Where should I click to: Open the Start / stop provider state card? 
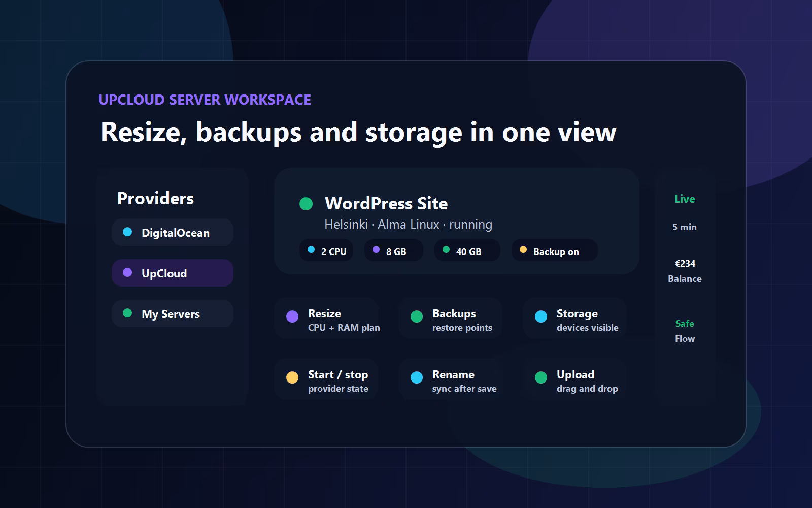[326, 379]
